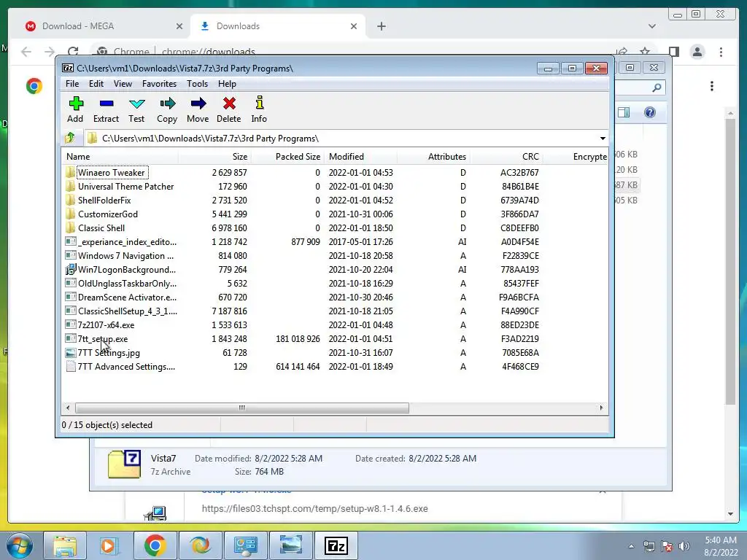The image size is (747, 560).
Task: Close the Downloads tab in Chrome
Action: [x=354, y=26]
